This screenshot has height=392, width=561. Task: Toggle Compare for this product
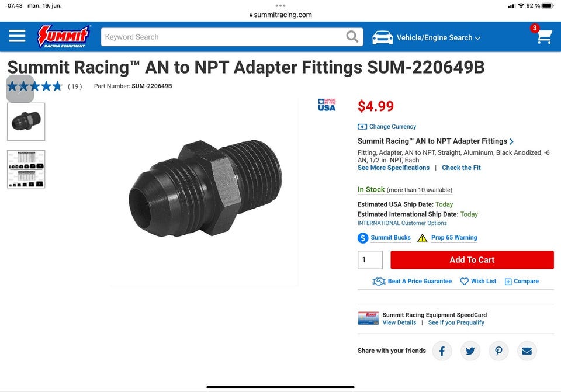point(521,282)
